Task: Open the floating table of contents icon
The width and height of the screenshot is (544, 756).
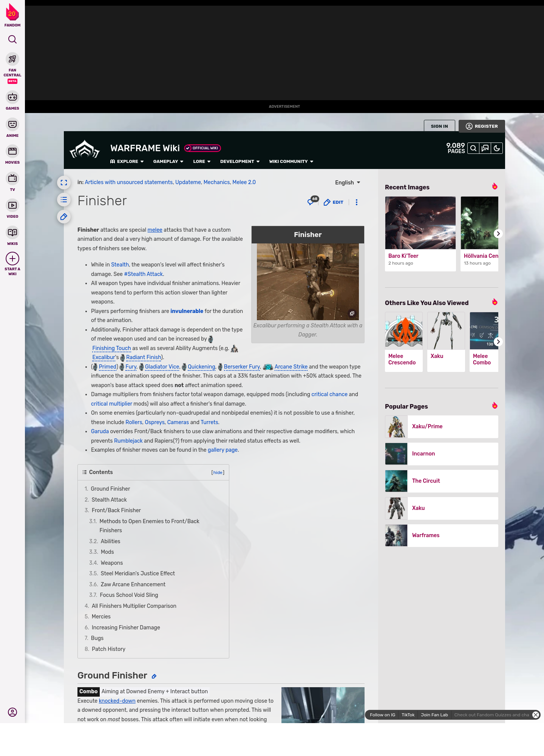Action: pos(64,200)
